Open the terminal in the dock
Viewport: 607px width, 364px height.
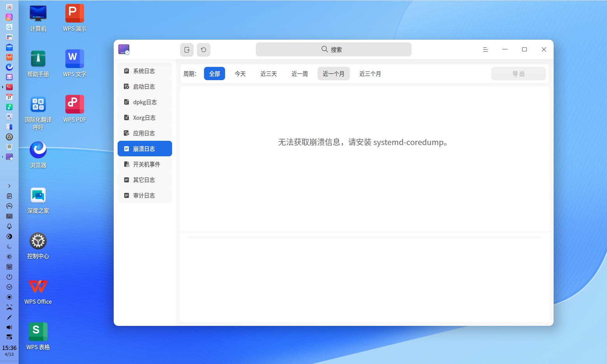9,87
